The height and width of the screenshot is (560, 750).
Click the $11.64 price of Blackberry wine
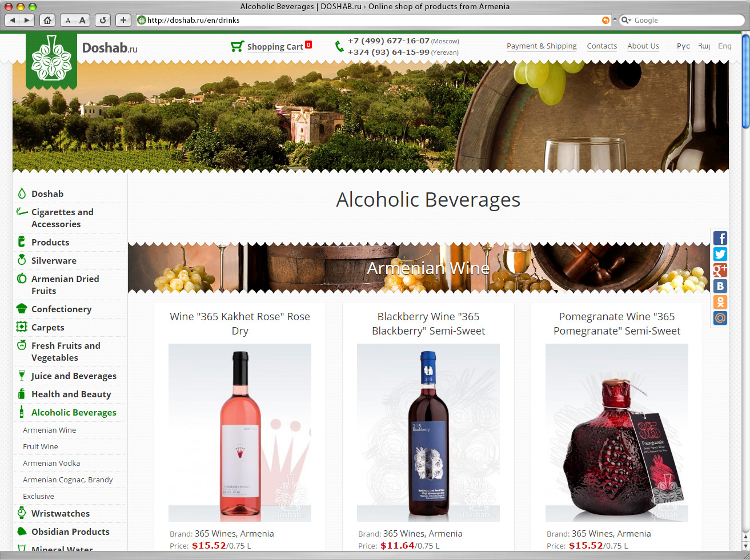(398, 546)
